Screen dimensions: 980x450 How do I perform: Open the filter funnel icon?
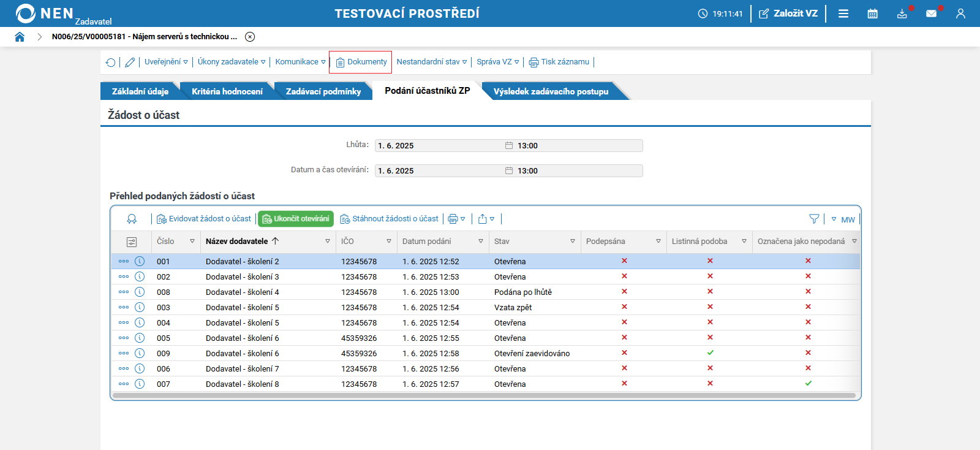(814, 219)
